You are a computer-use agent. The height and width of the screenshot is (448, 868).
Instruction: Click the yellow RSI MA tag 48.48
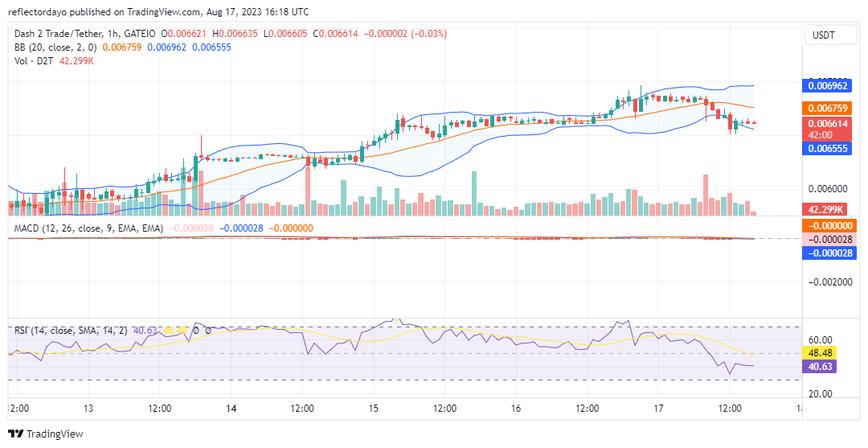820,353
